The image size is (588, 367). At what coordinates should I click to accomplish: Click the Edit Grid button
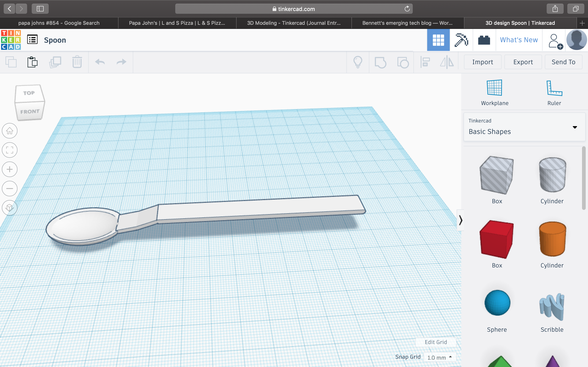tap(436, 342)
